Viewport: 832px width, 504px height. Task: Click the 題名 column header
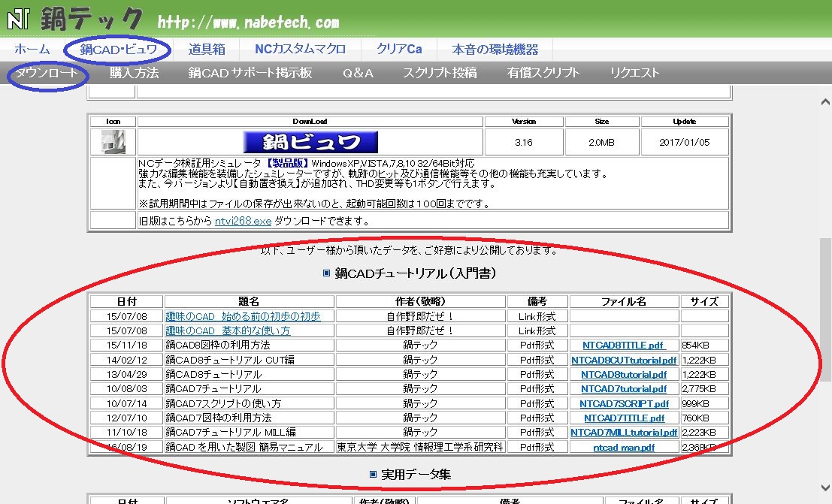tap(249, 301)
